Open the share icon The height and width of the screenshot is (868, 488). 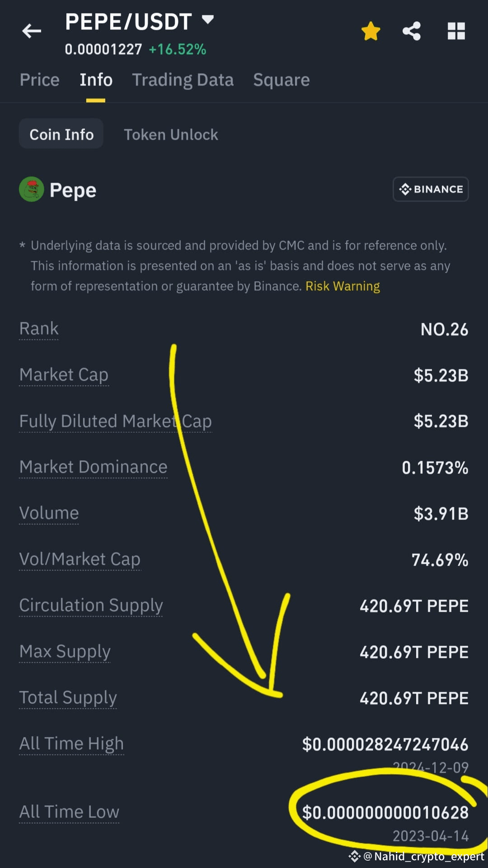(x=412, y=31)
